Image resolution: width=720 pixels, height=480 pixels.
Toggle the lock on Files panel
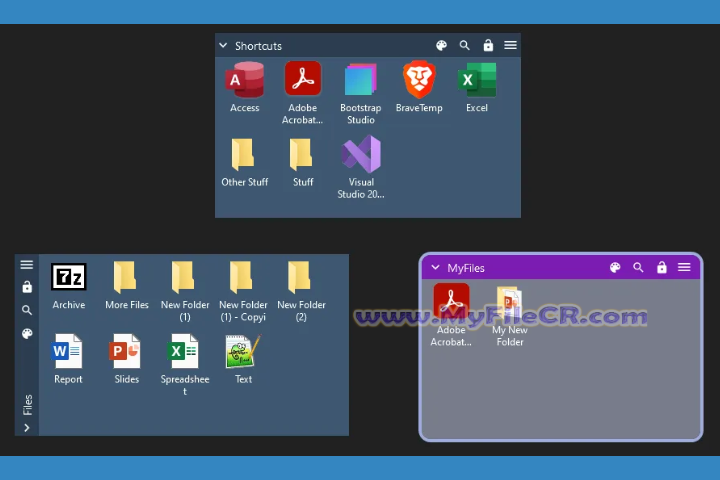click(x=27, y=287)
